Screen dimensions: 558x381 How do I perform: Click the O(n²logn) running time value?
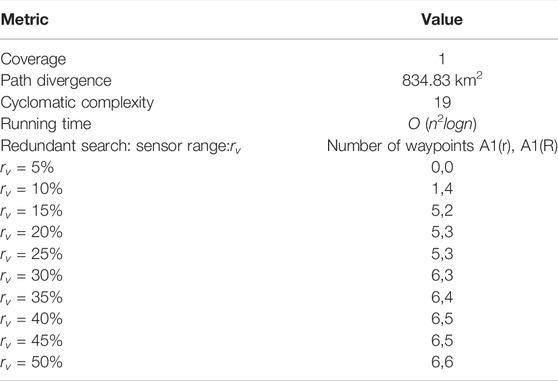coord(442,124)
